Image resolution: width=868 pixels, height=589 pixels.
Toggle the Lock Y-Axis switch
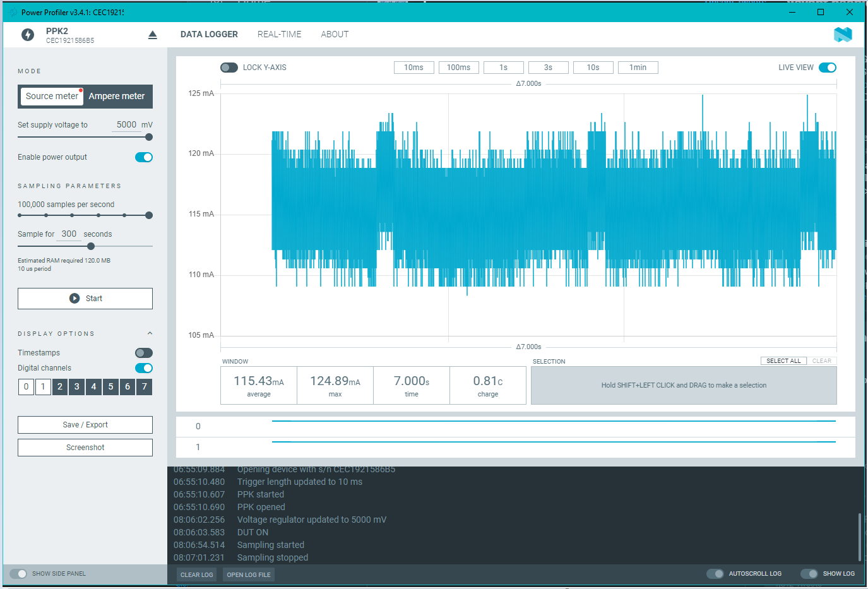(229, 68)
